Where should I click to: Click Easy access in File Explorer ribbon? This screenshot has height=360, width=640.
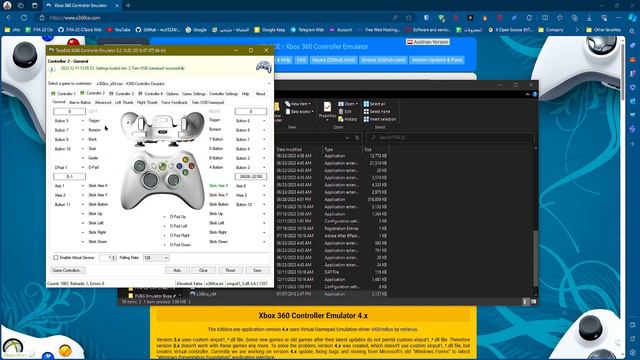pyautogui.click(x=300, y=111)
